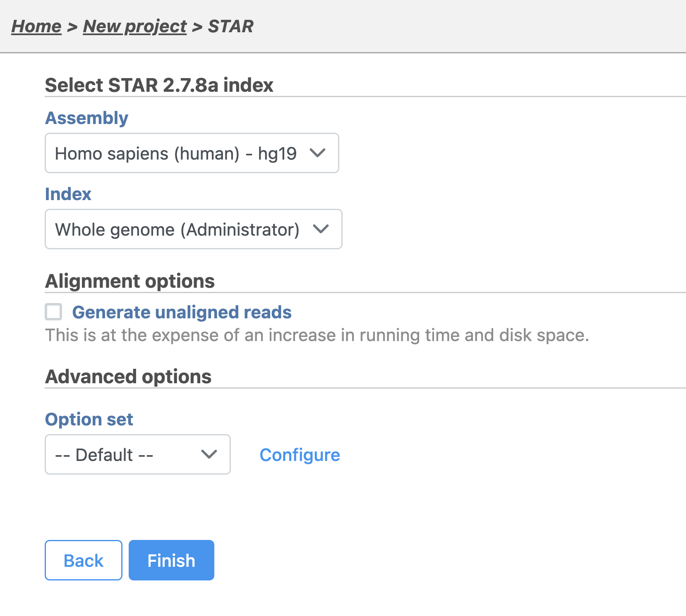Click the STAR breadcrumb text
This screenshot has width=686, height=616.
pyautogui.click(x=230, y=26)
